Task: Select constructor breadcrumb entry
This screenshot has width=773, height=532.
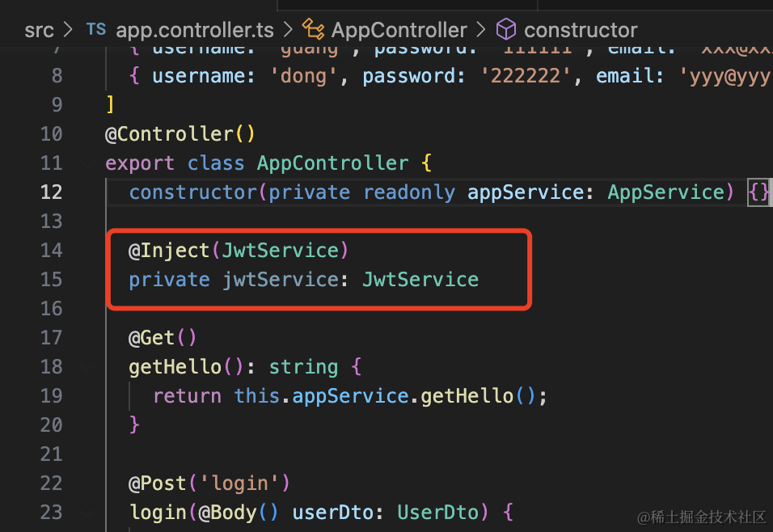Action: [581, 31]
